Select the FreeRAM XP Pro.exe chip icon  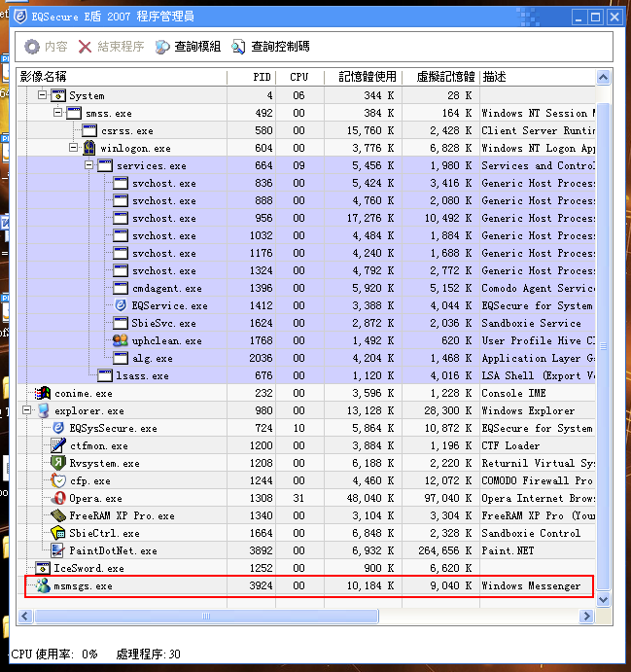pyautogui.click(x=58, y=515)
